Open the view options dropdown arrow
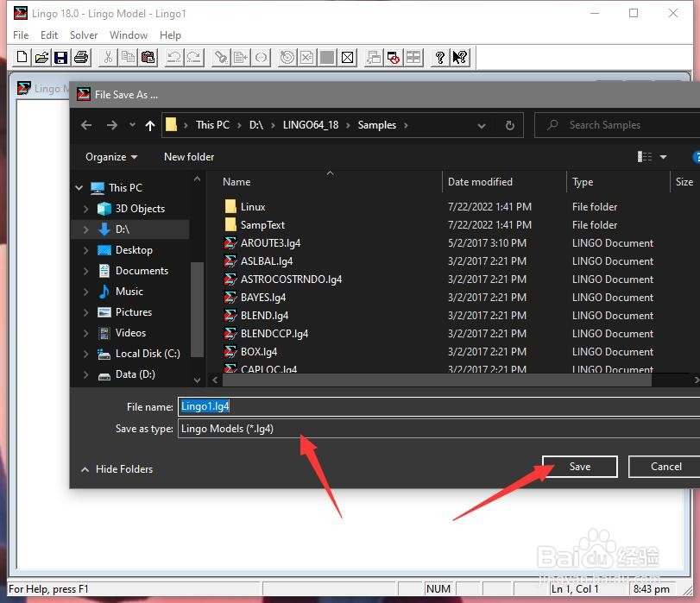The height and width of the screenshot is (603, 700). click(663, 157)
